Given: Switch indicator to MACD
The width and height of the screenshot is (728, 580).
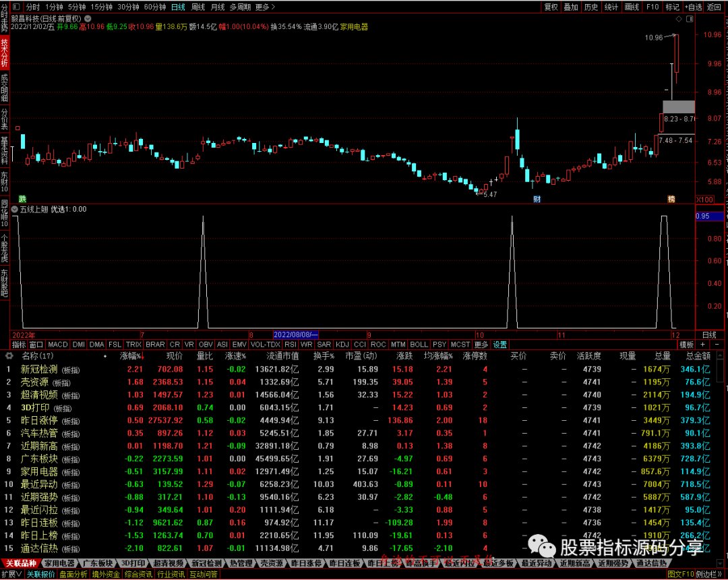Looking at the screenshot, I should [x=58, y=345].
